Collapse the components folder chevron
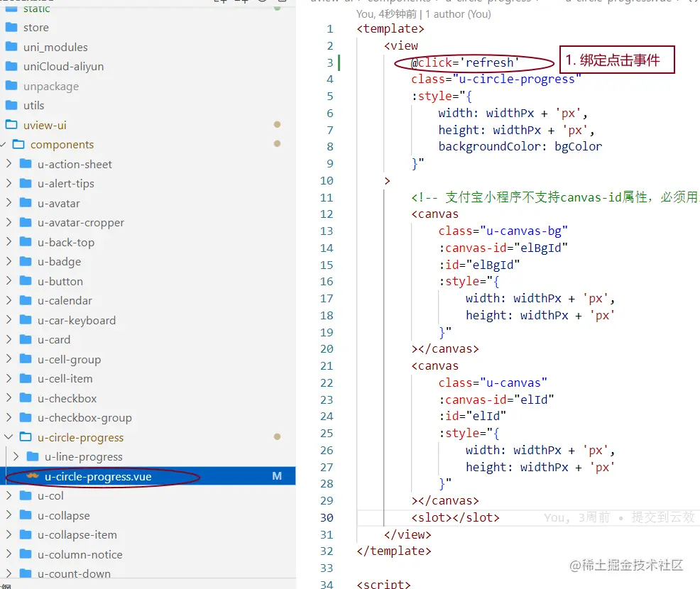This screenshot has height=589, width=700. click(3, 145)
